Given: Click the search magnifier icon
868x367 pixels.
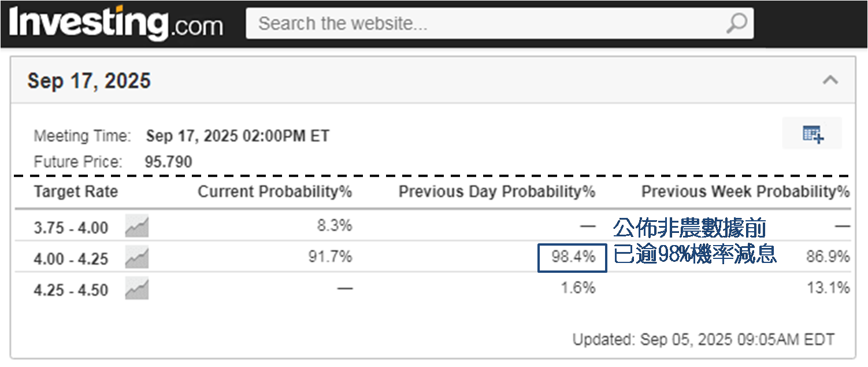Looking at the screenshot, I should (x=736, y=24).
